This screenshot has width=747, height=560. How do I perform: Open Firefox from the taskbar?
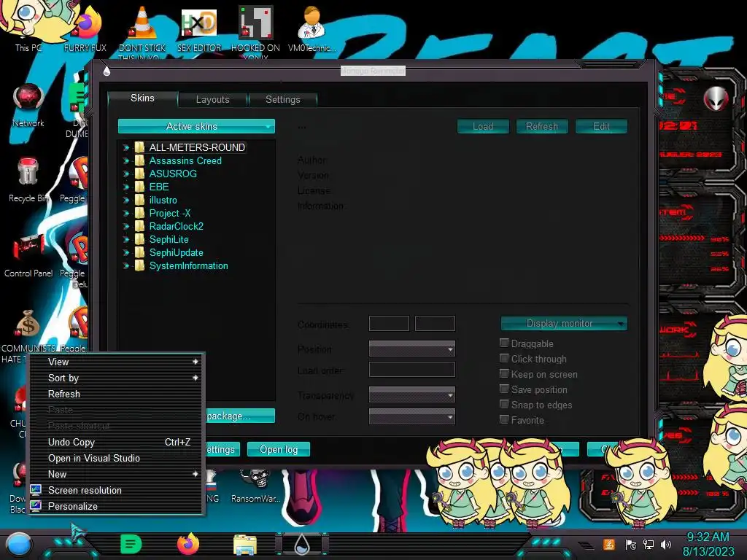point(187,544)
